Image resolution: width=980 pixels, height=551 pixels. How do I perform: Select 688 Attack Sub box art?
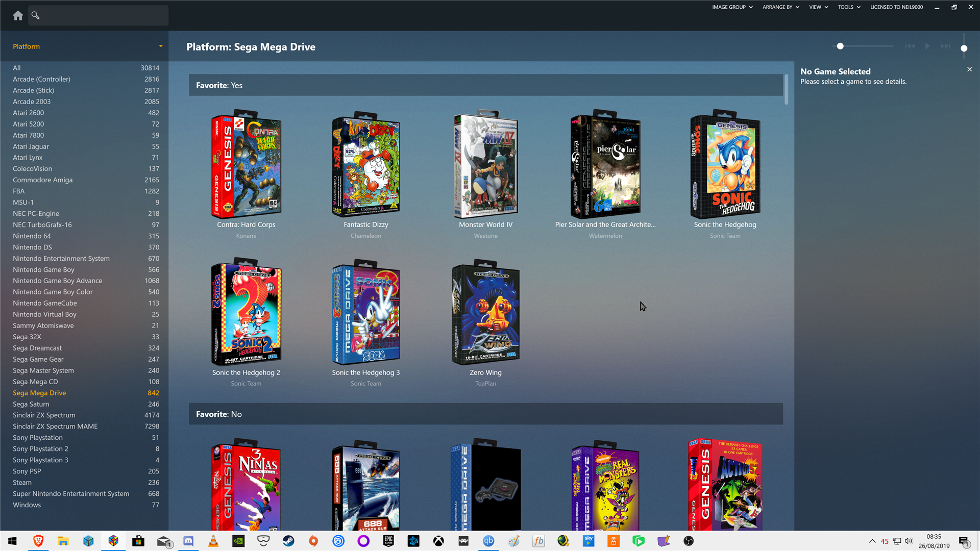366,485
